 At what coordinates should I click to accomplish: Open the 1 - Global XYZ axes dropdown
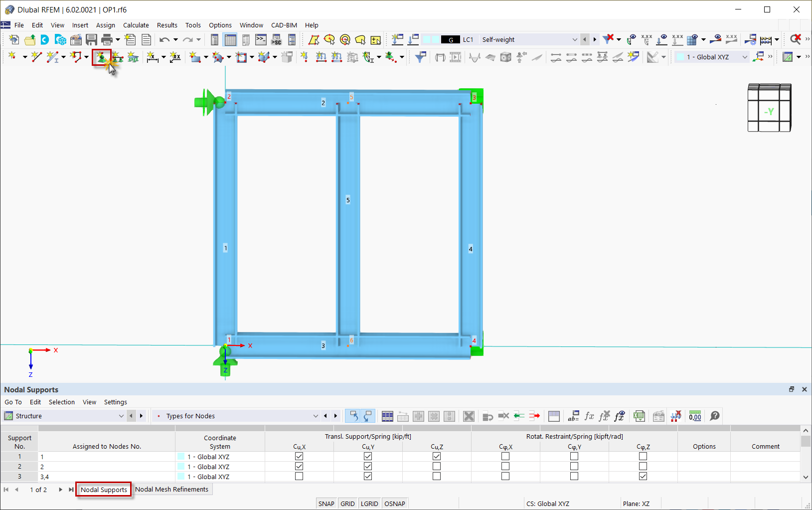tap(744, 57)
